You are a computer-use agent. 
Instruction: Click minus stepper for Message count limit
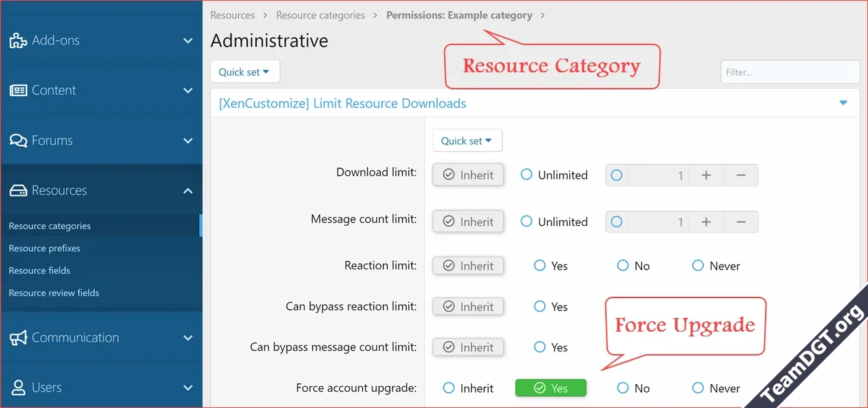[741, 222]
